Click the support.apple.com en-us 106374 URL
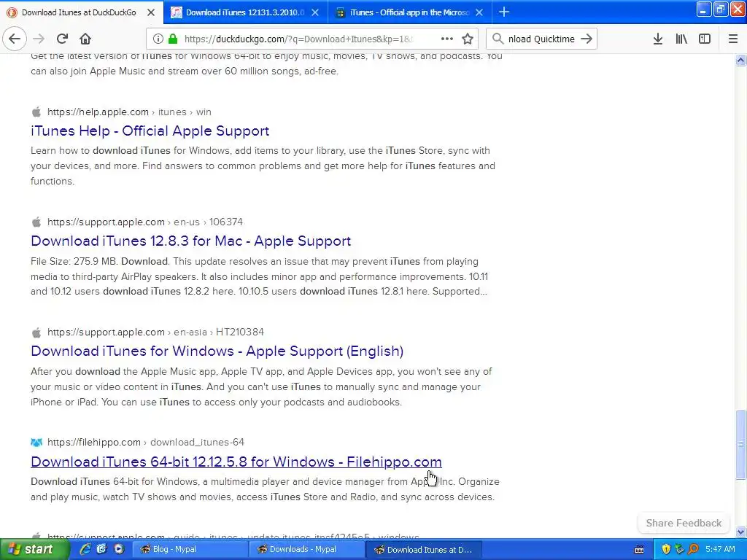The width and height of the screenshot is (747, 560). click(x=145, y=222)
